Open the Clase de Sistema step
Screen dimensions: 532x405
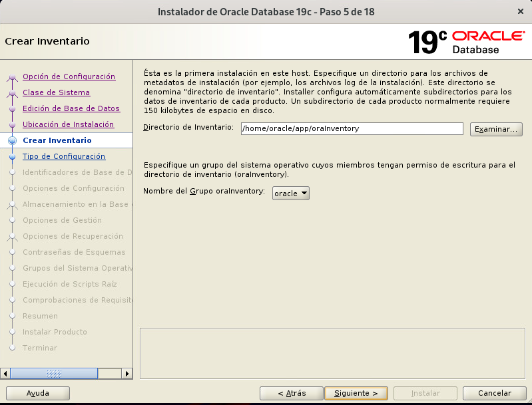[x=56, y=92]
